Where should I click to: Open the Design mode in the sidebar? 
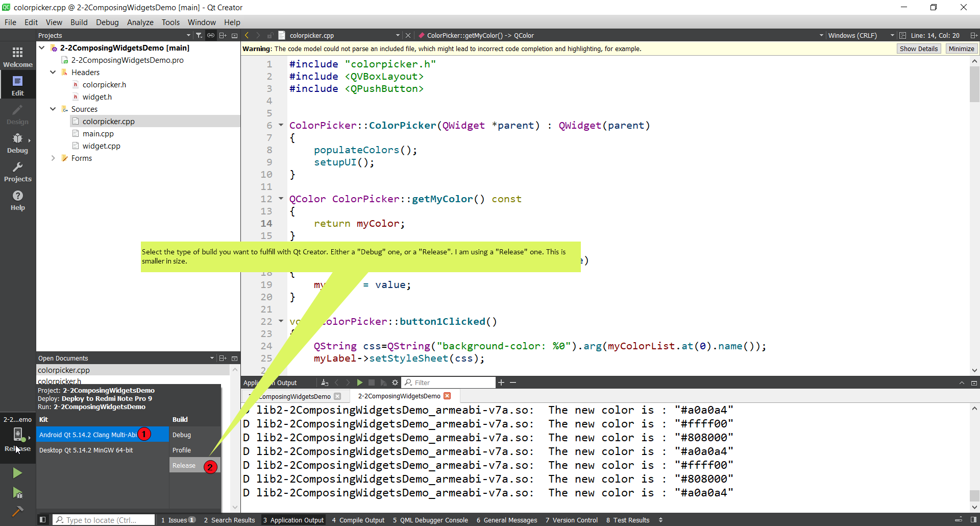pyautogui.click(x=17, y=113)
